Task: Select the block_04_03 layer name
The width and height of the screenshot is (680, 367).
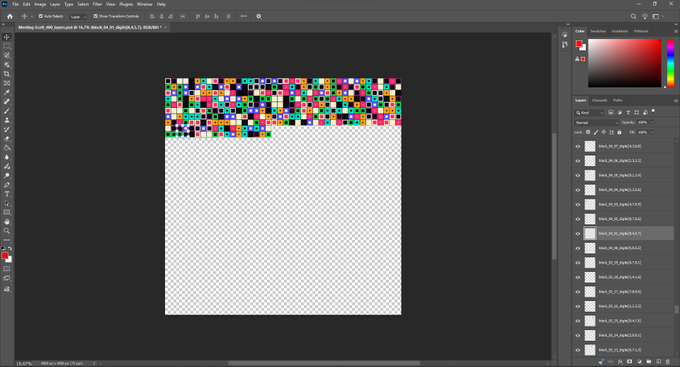Action: (x=620, y=205)
